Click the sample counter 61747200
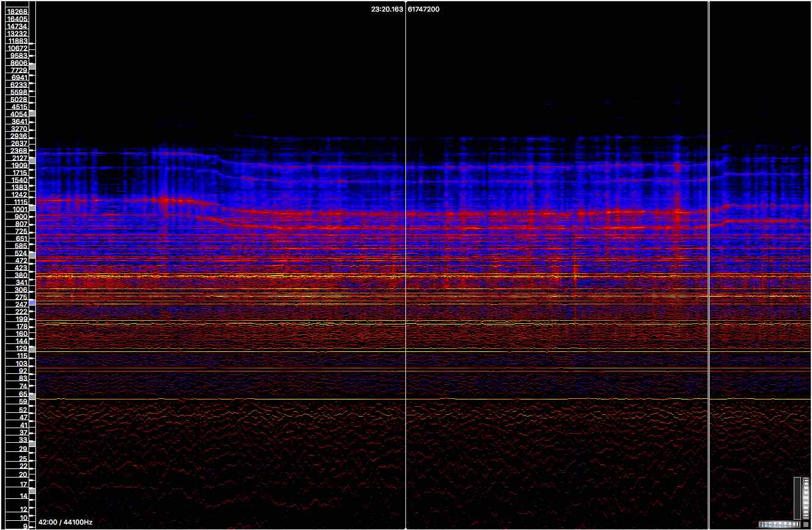This screenshot has width=812, height=530. (424, 9)
